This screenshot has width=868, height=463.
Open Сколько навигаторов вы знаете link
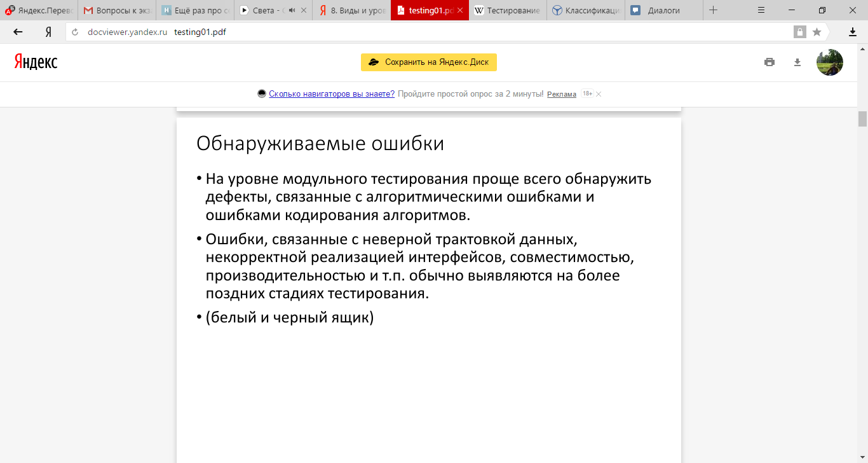(x=332, y=94)
